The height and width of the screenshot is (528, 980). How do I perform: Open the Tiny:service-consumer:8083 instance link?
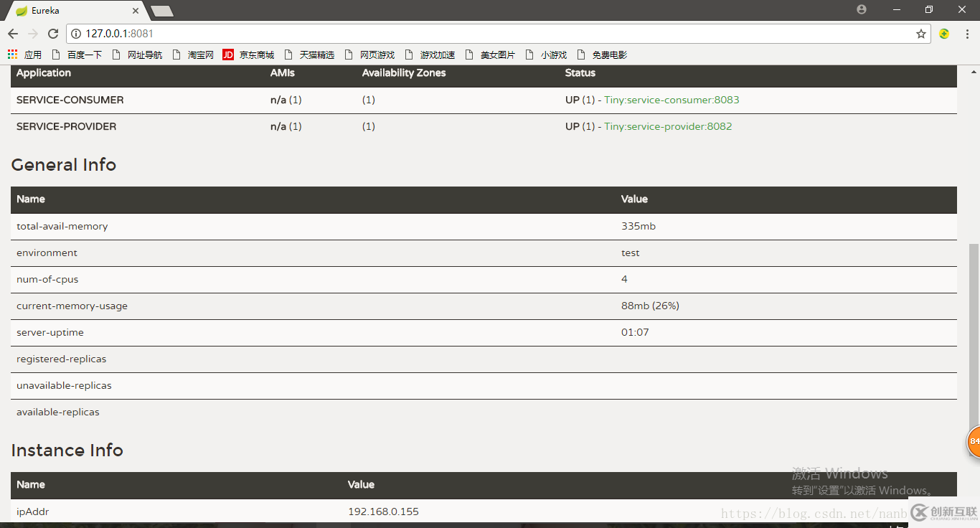[672, 100]
